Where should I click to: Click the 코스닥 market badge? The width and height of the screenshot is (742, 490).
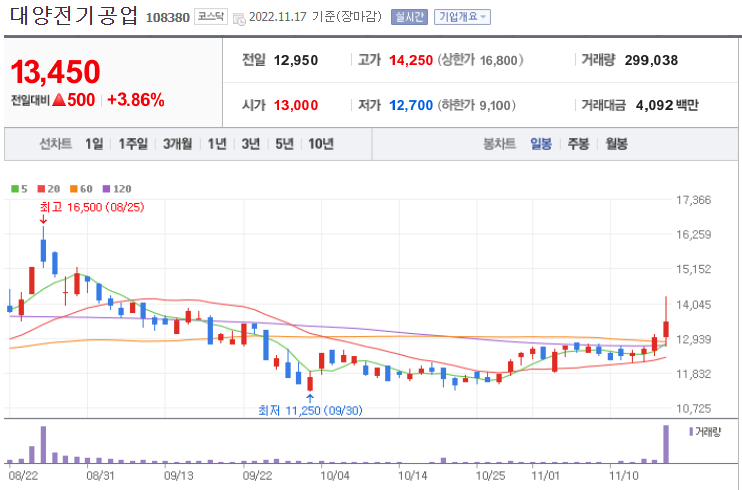click(211, 17)
